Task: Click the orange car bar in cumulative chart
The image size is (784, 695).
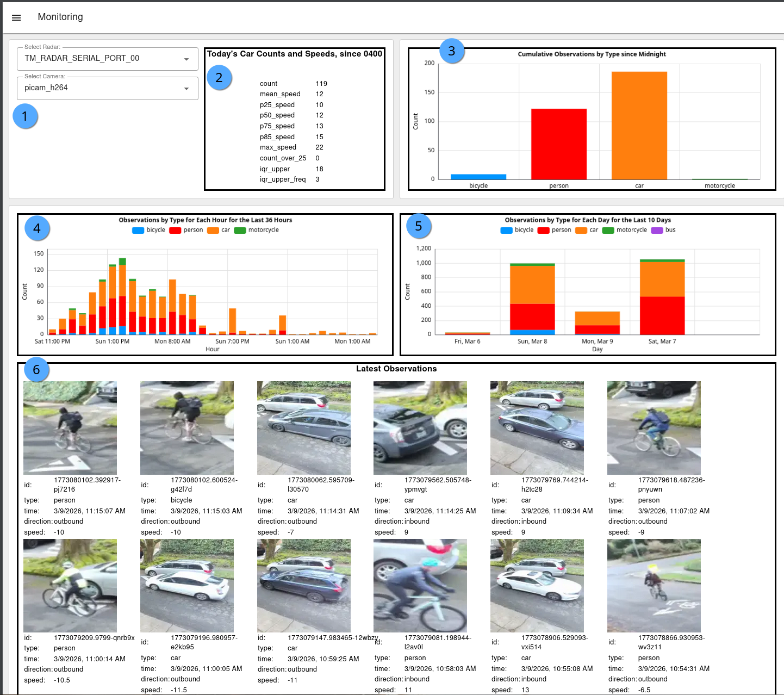Action: (639, 126)
